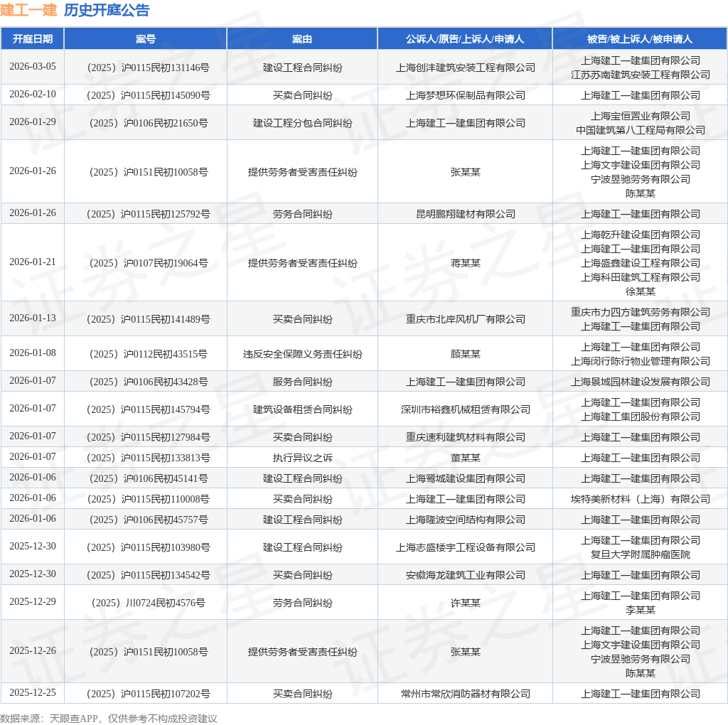The width and height of the screenshot is (728, 725).
Task: Select case number 沪0112民初43515号
Action: (x=148, y=354)
